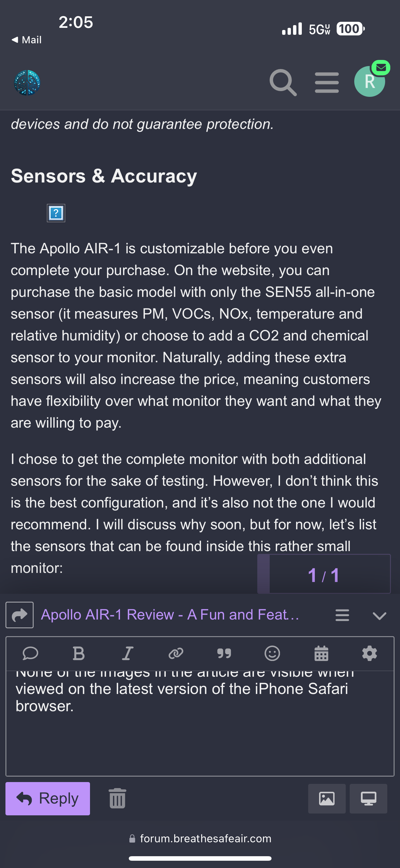
Task: Open the emoji picker
Action: (x=272, y=653)
